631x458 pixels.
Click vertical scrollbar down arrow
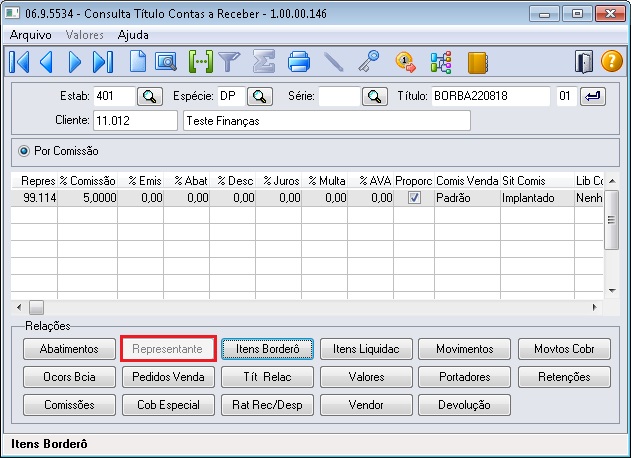(x=612, y=290)
